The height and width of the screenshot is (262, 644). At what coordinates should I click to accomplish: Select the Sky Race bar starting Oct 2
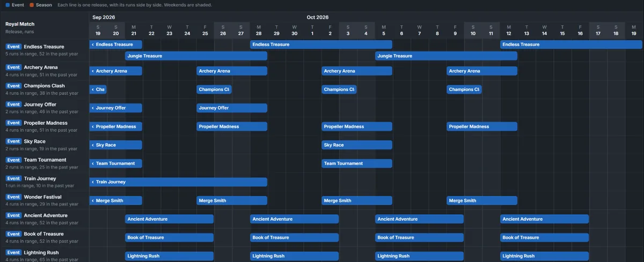click(x=357, y=145)
